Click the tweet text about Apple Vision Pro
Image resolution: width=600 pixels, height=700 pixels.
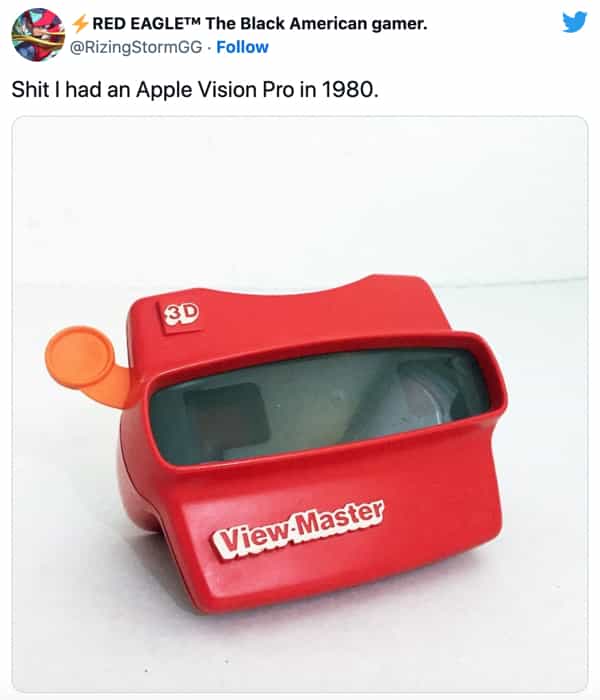click(x=195, y=90)
